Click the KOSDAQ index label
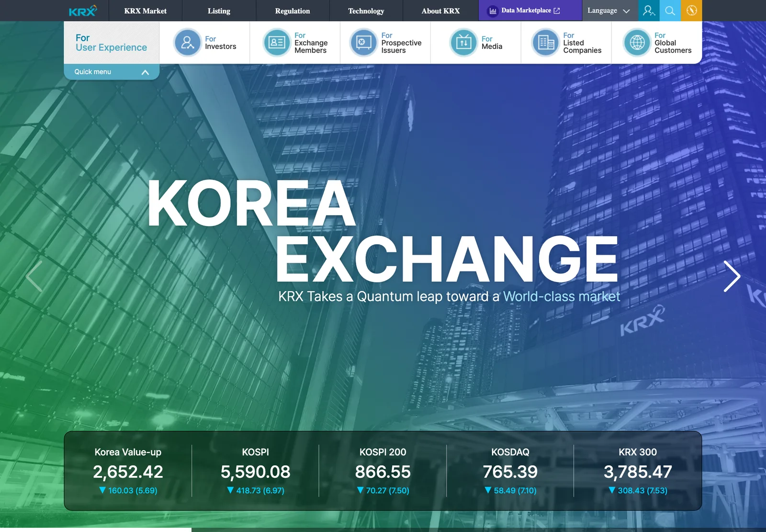The height and width of the screenshot is (532, 766). (x=510, y=452)
